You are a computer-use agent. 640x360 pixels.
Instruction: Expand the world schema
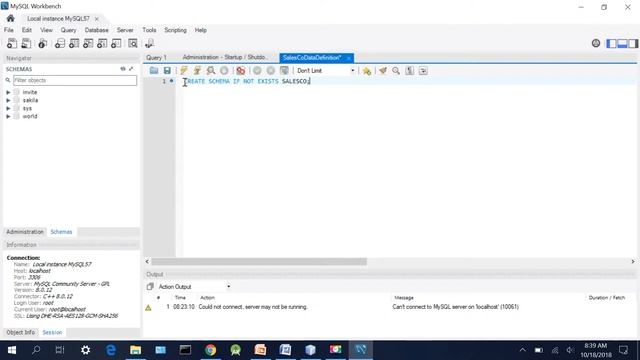pyautogui.click(x=8, y=116)
